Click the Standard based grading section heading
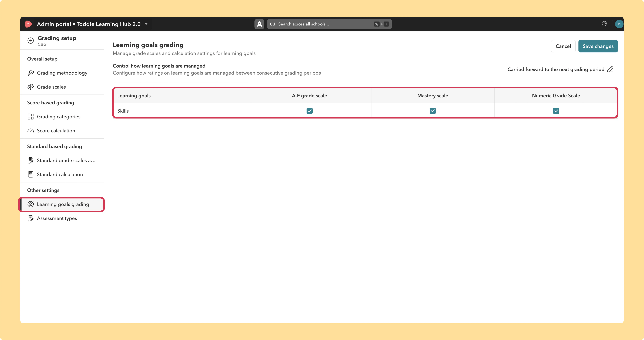Screen dimensions: 644x340 [x=55, y=147]
